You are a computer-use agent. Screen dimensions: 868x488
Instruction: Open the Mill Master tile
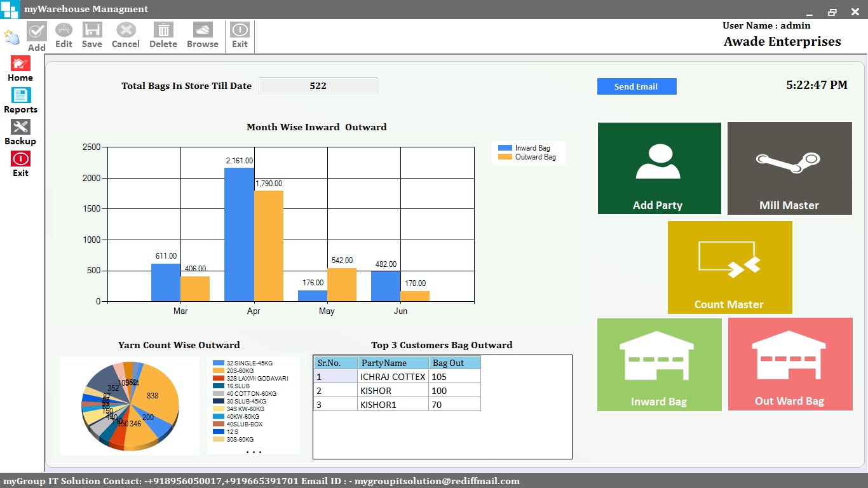coord(789,168)
